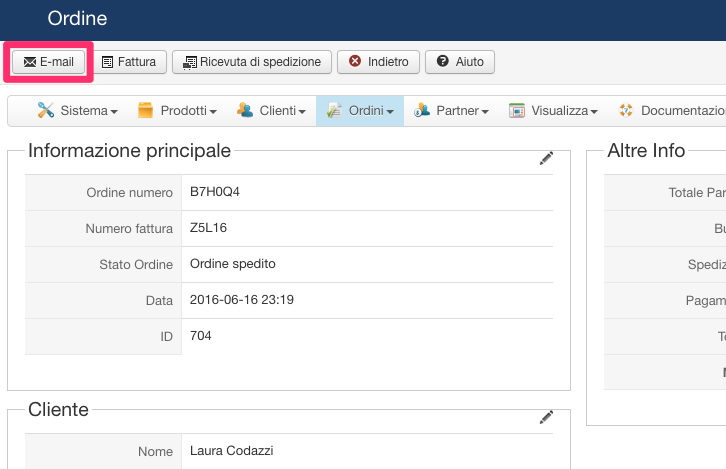Open the Aiuto help button
This screenshot has width=726, height=469.
pos(460,62)
